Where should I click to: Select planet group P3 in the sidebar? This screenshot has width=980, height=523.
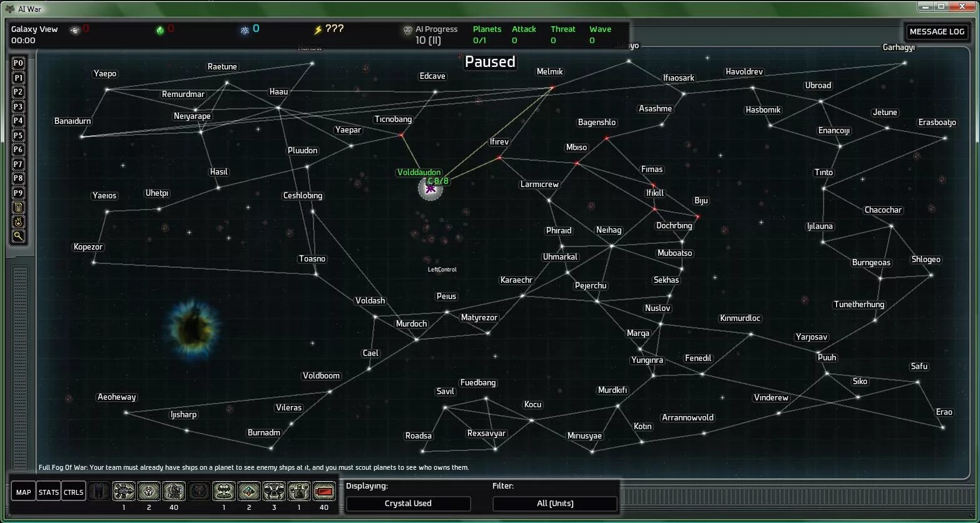pos(18,106)
